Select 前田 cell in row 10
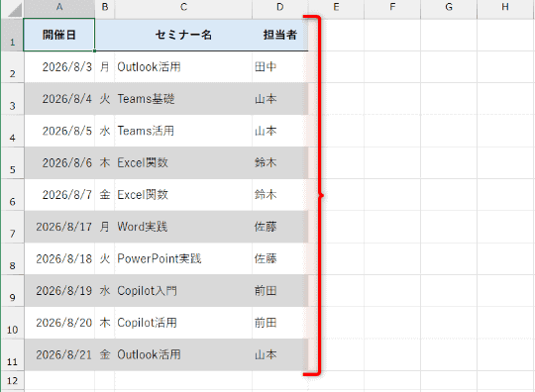Viewport: 535px width, 392px height. click(279, 323)
